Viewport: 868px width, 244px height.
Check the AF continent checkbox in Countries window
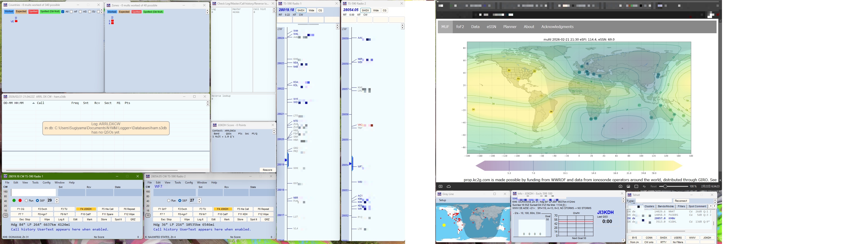[71, 12]
